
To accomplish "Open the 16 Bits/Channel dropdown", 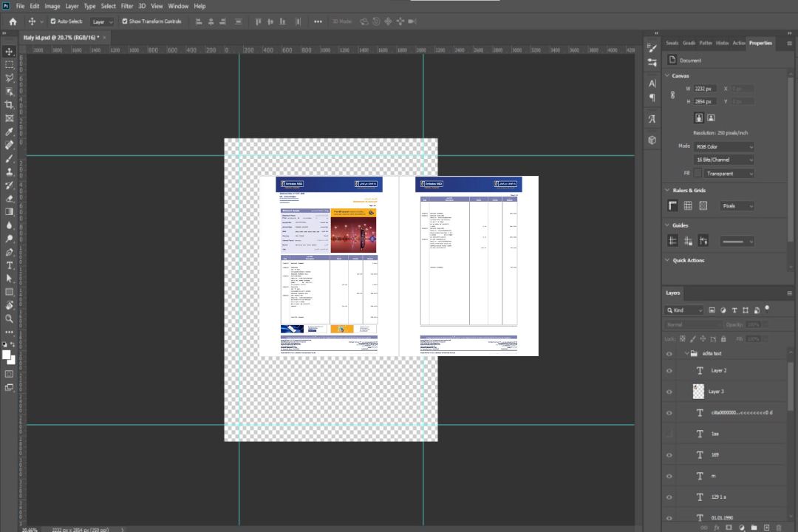I will 723,160.
